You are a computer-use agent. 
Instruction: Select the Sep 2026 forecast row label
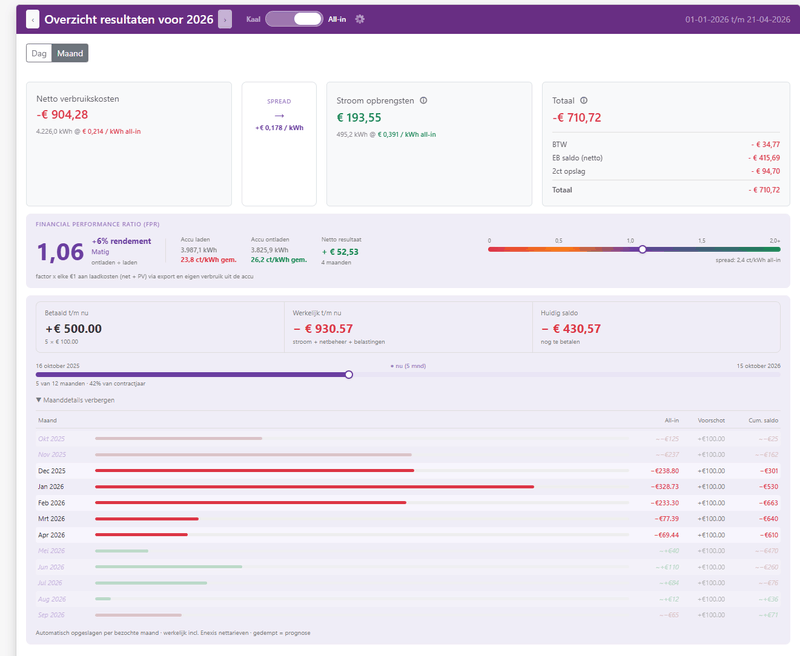pyautogui.click(x=51, y=615)
